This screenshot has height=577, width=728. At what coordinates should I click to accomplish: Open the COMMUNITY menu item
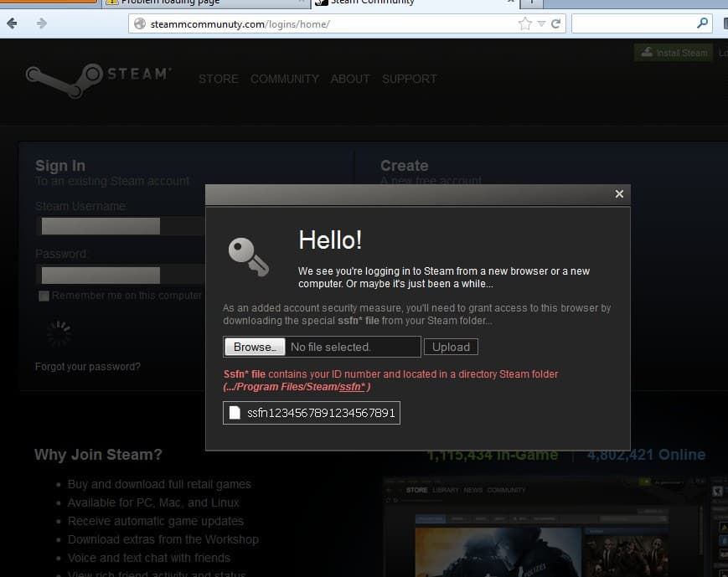pyautogui.click(x=284, y=79)
